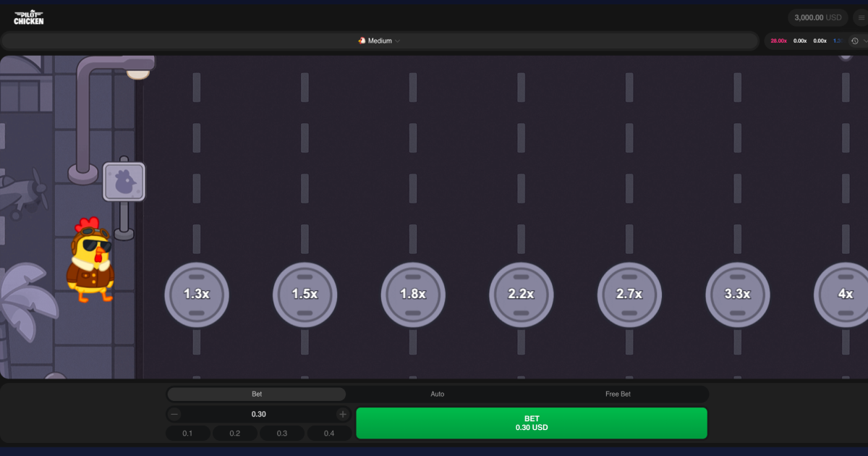Select the 4x manhole tile

pos(842,295)
